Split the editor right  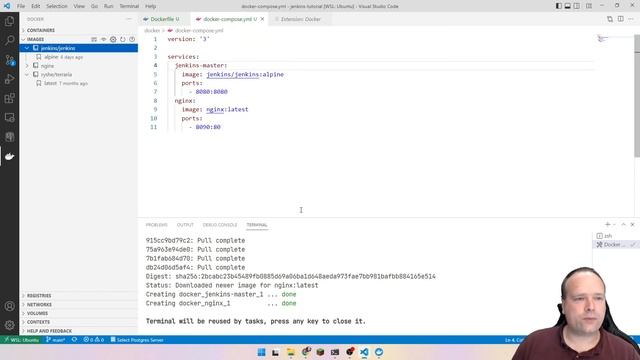point(620,19)
